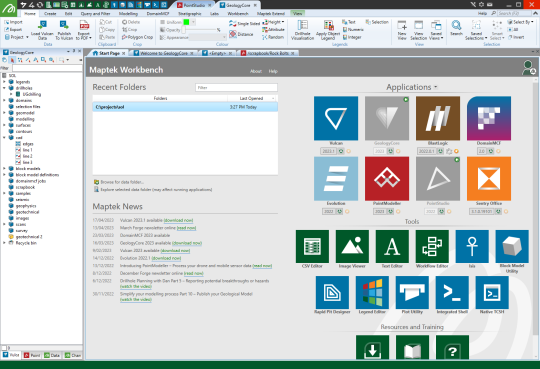Open the Select By dropdown
This screenshot has width=540, height=369.
[x=520, y=22]
